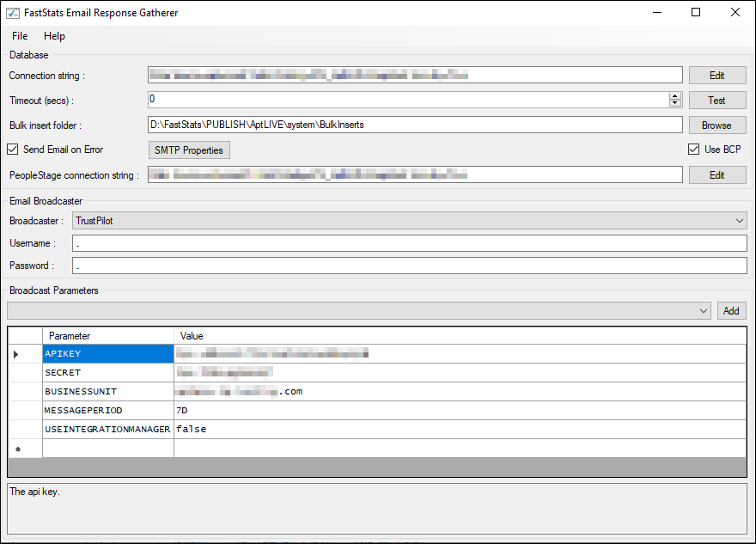Viewport: 756px width, 544px height.
Task: Click the 7D value cell
Action: click(x=460, y=411)
